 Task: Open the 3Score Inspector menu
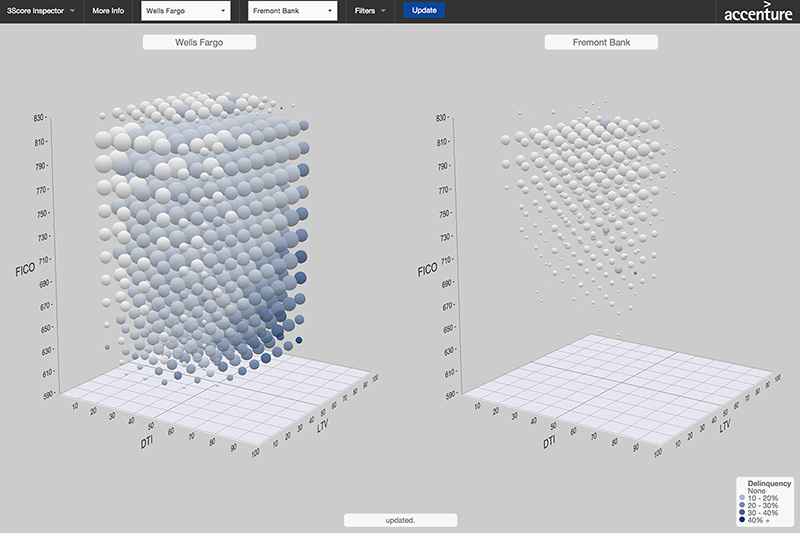pos(40,11)
